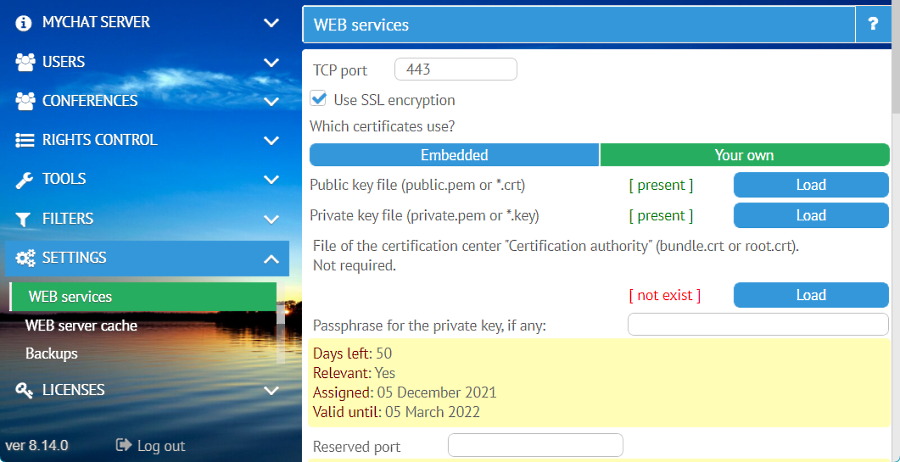Click the Settings gears icon
The width and height of the screenshot is (900, 462).
click(x=25, y=258)
